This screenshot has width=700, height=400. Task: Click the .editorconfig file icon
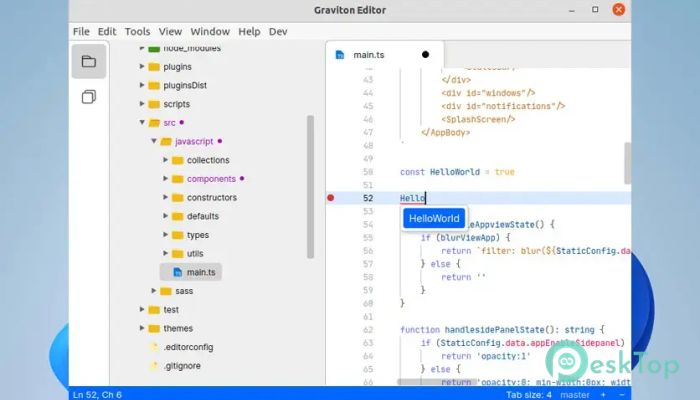tap(154, 347)
